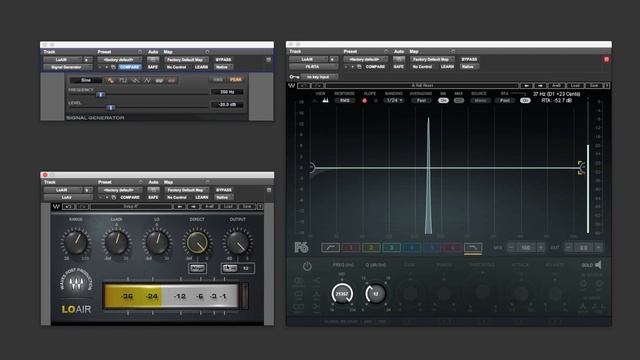640x360 pixels.
Task: Click Save in LoAir Waves toolbar
Action: click(x=247, y=207)
